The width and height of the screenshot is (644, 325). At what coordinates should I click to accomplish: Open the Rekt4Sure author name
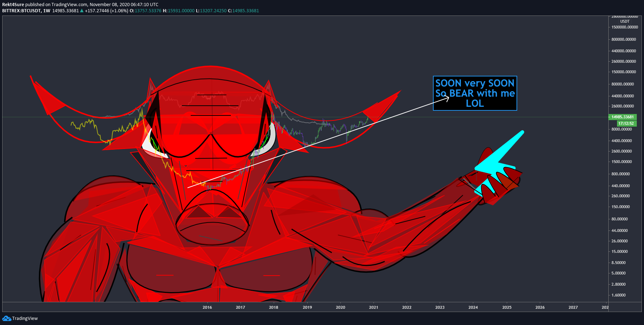13,4
